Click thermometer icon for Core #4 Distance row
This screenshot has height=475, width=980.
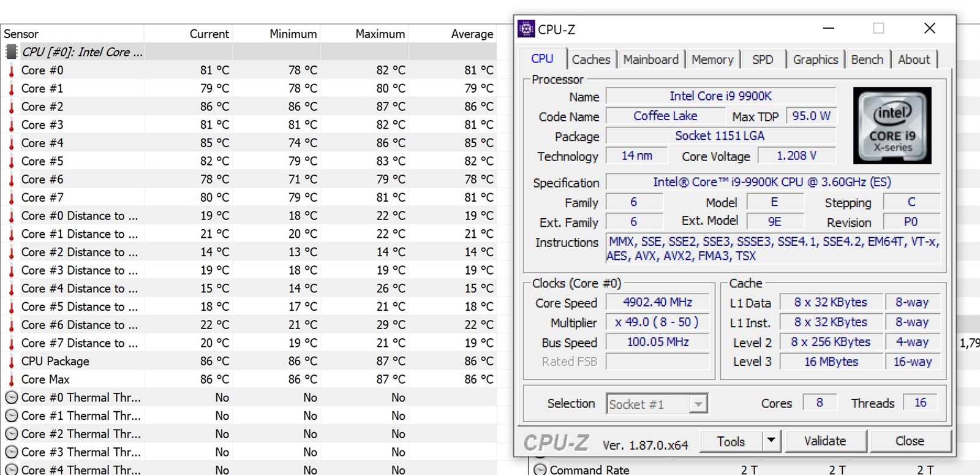[12, 289]
